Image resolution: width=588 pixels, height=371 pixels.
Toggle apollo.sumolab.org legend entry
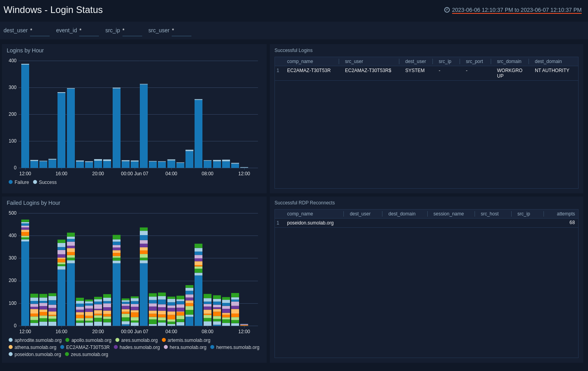click(88, 340)
